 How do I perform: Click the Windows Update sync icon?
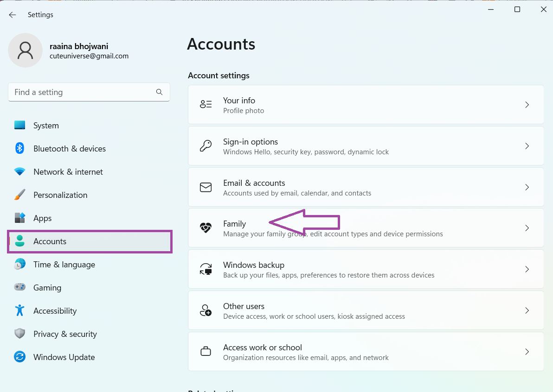click(19, 357)
